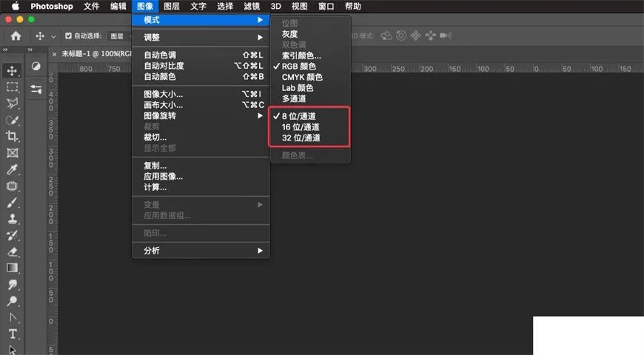Open the 图像 menu in menu bar

point(145,6)
